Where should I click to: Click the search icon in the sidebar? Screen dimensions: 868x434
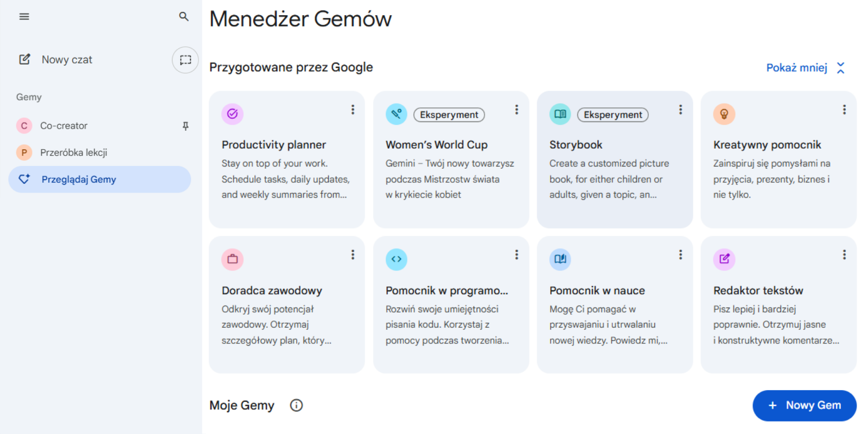click(184, 17)
